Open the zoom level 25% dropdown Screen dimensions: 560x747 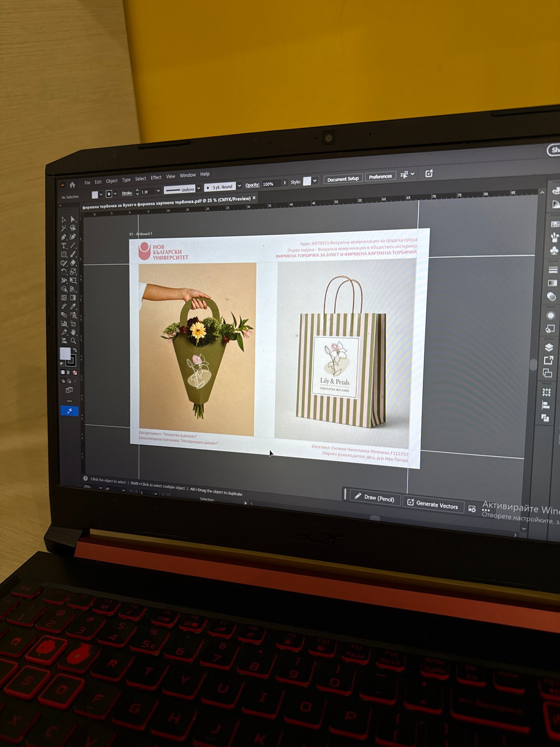(100, 488)
